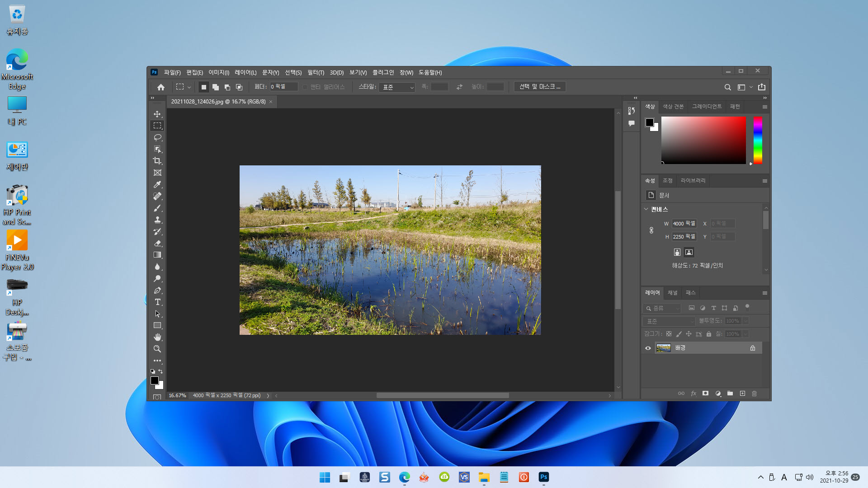Screen dimensions: 868x488
Task: Select the Brush tool
Action: pos(157,208)
